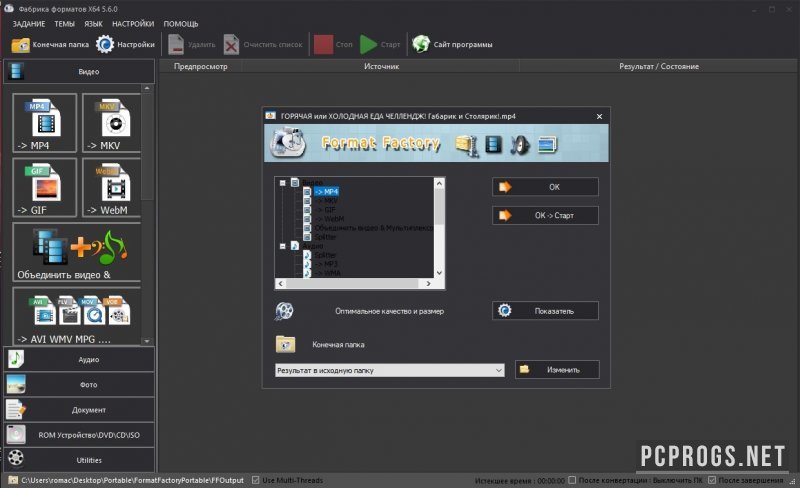
Task: Click format tree scroll right arrow
Action: (429, 283)
